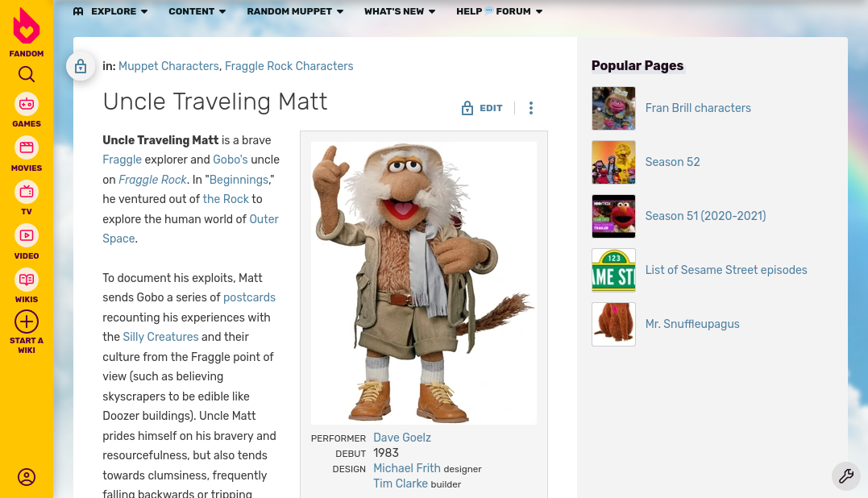Click the Season 52 thumbnail
Image resolution: width=868 pixels, height=498 pixels.
click(x=614, y=162)
